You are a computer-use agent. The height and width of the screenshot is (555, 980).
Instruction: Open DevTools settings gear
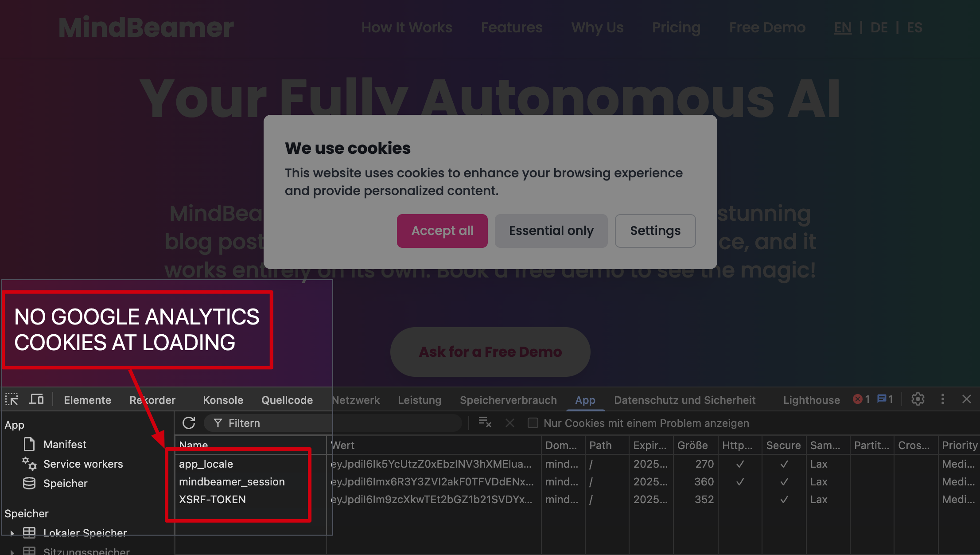tap(918, 399)
